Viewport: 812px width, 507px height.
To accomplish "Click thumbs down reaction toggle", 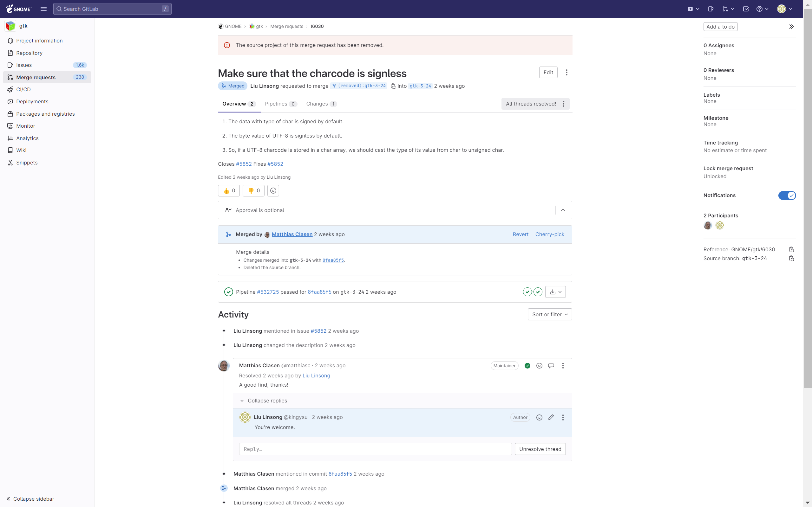I will [254, 190].
